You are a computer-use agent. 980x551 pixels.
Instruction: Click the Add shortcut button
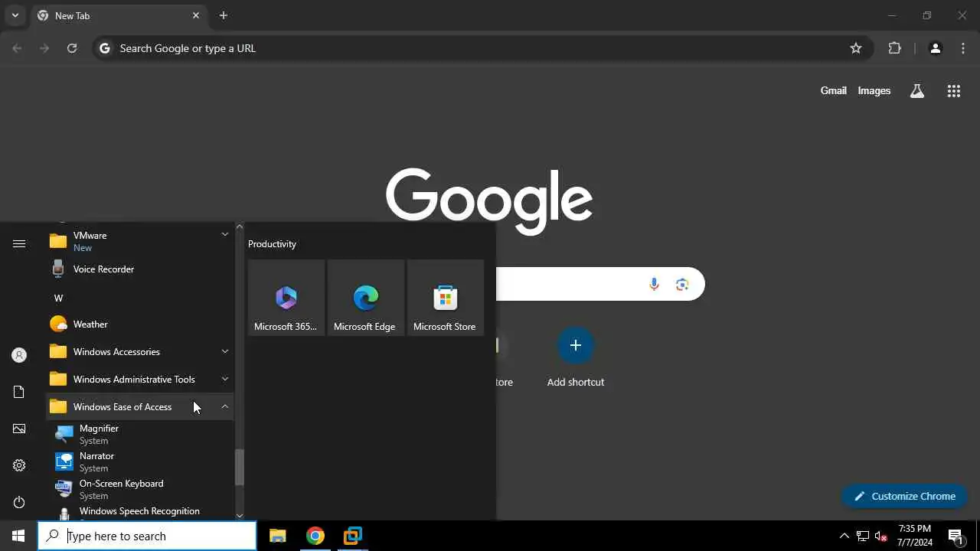(x=576, y=357)
